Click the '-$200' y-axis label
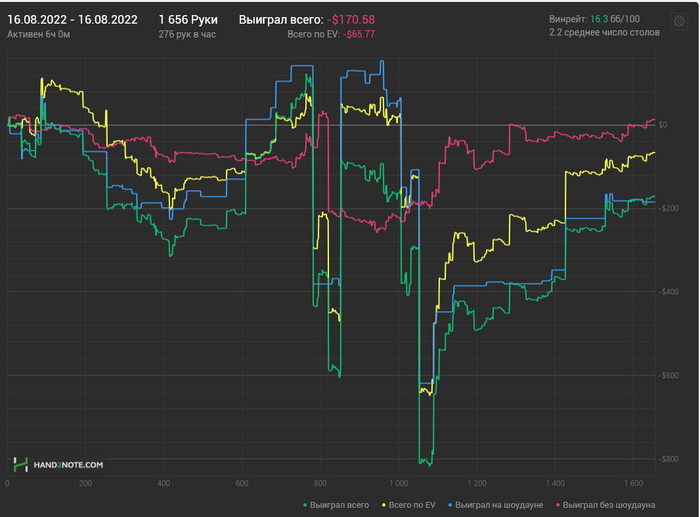Screen dimensions: 700x517 (668, 208)
